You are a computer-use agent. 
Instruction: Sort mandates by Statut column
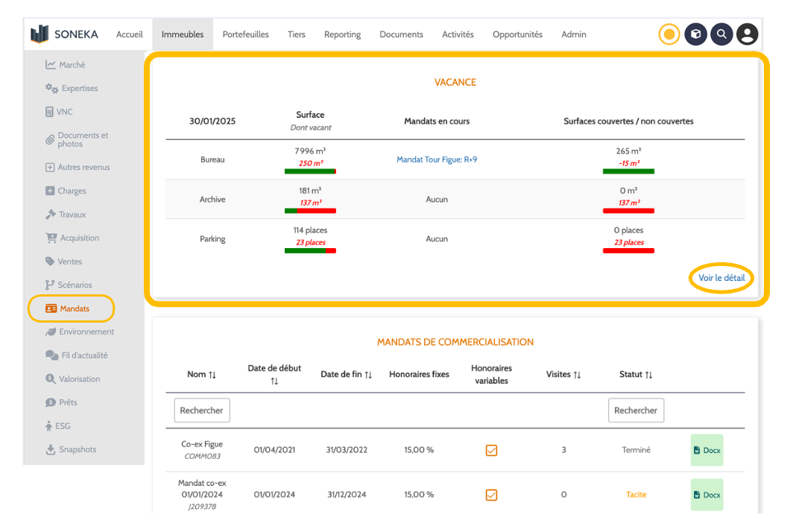[635, 375]
